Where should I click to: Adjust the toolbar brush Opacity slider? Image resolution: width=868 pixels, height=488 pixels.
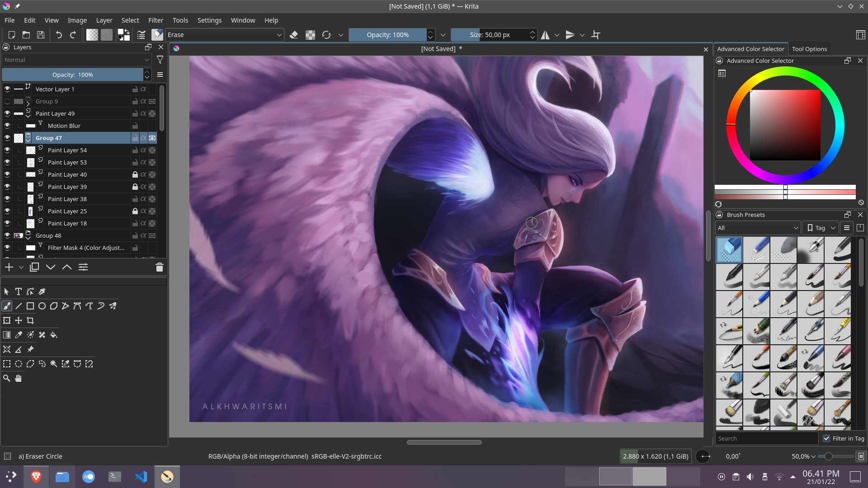pos(387,35)
